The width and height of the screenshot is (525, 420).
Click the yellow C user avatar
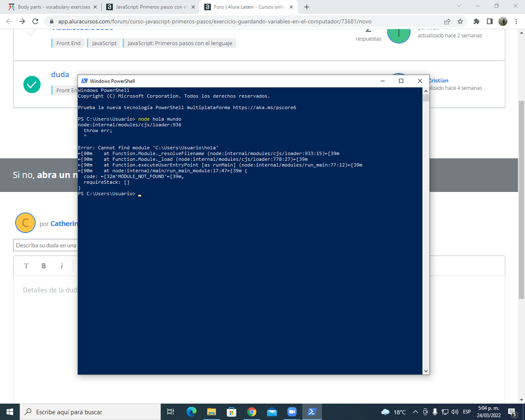point(25,223)
